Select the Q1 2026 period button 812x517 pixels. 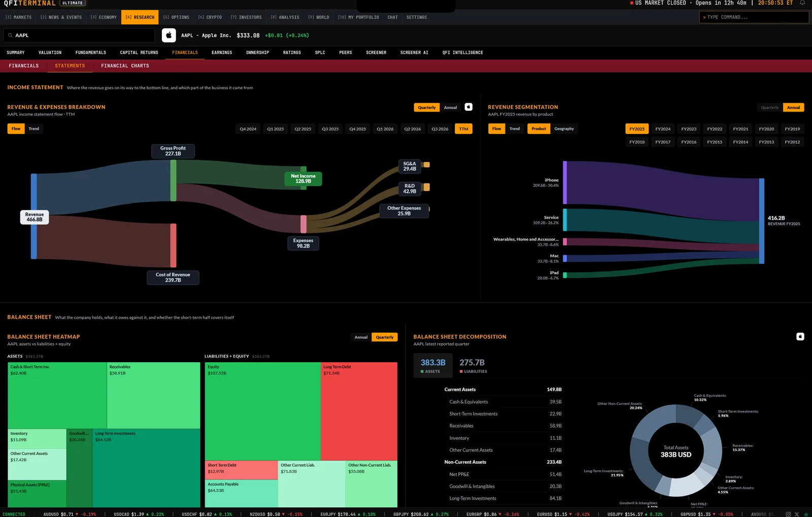[385, 129]
